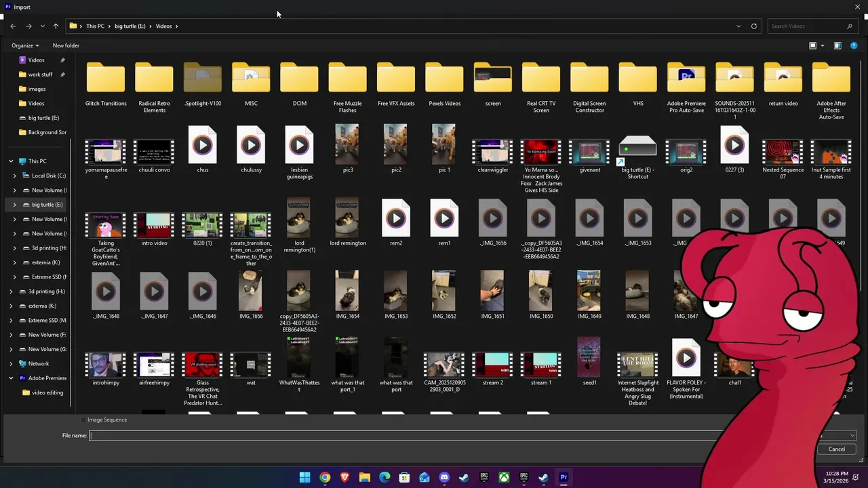
Task: Open the work stuff quick access folder
Action: (x=40, y=75)
